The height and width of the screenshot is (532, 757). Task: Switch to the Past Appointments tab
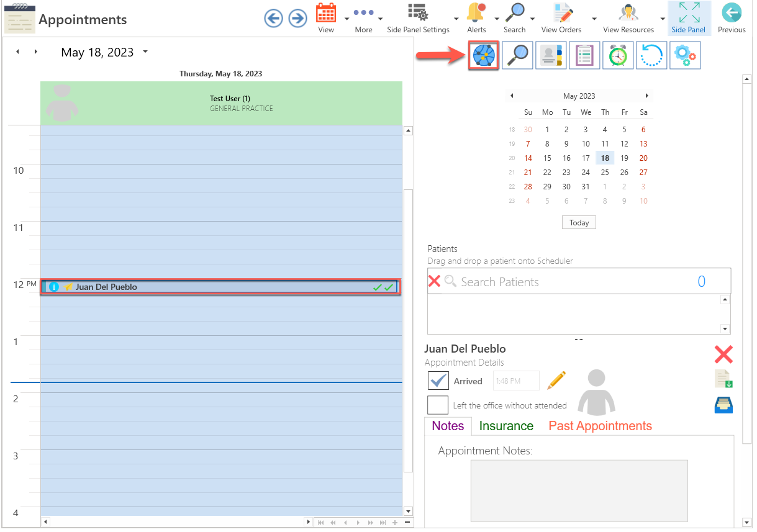[x=600, y=426]
